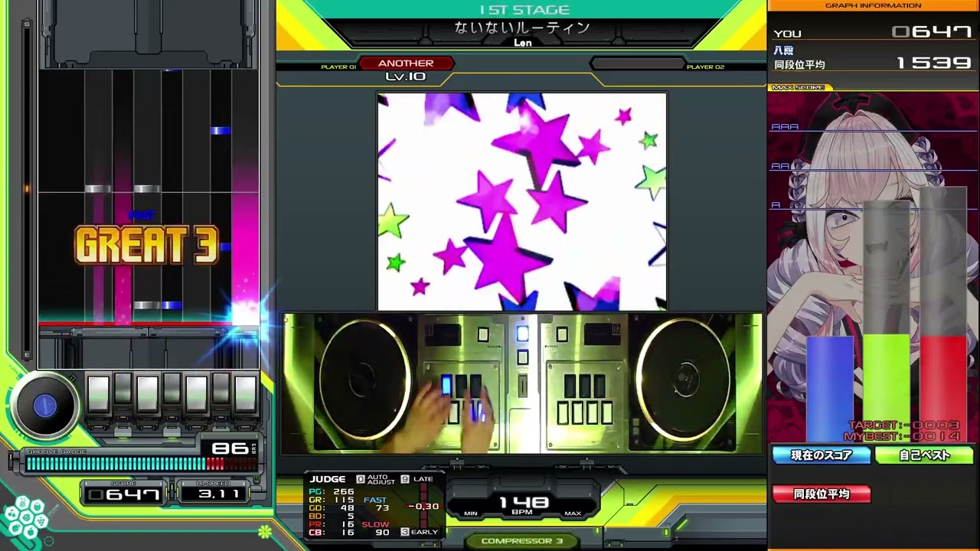The height and width of the screenshot is (551, 980).
Task: Click the left turntable in the controller camera
Action: coord(364,378)
